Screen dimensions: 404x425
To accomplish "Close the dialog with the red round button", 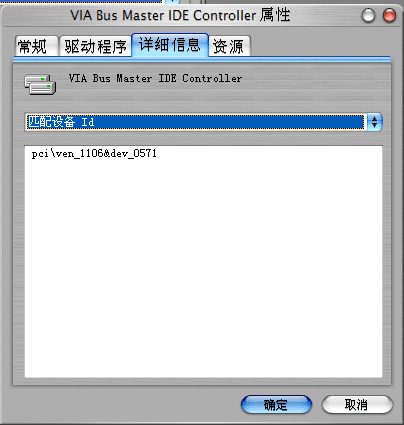I will (x=389, y=15).
